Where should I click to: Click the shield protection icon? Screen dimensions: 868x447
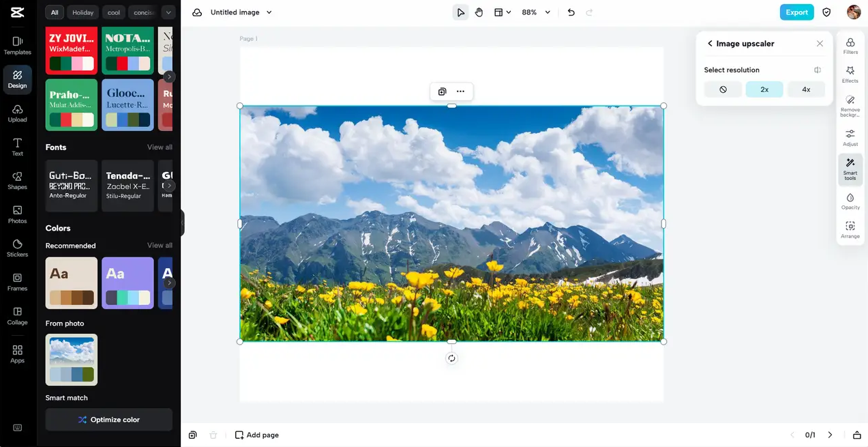pyautogui.click(x=826, y=12)
